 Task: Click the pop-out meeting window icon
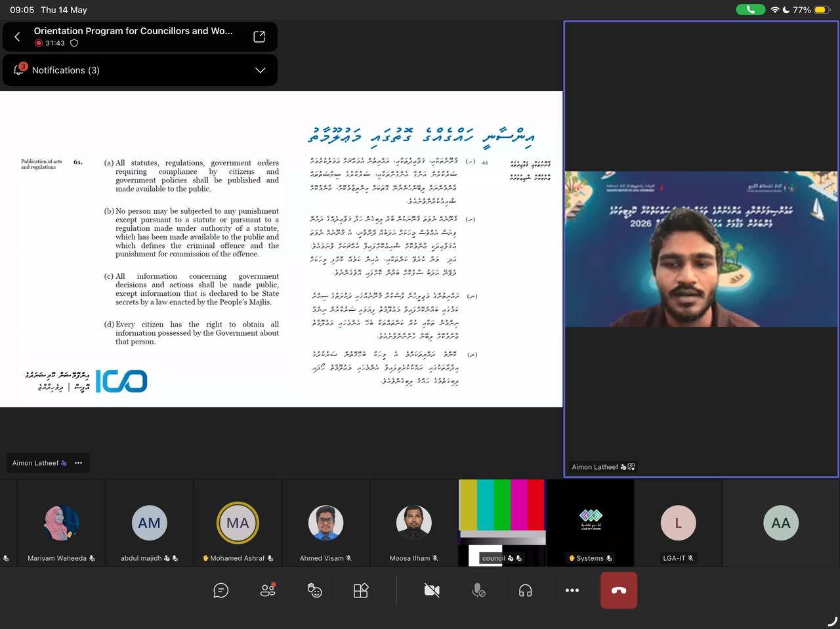coord(259,37)
